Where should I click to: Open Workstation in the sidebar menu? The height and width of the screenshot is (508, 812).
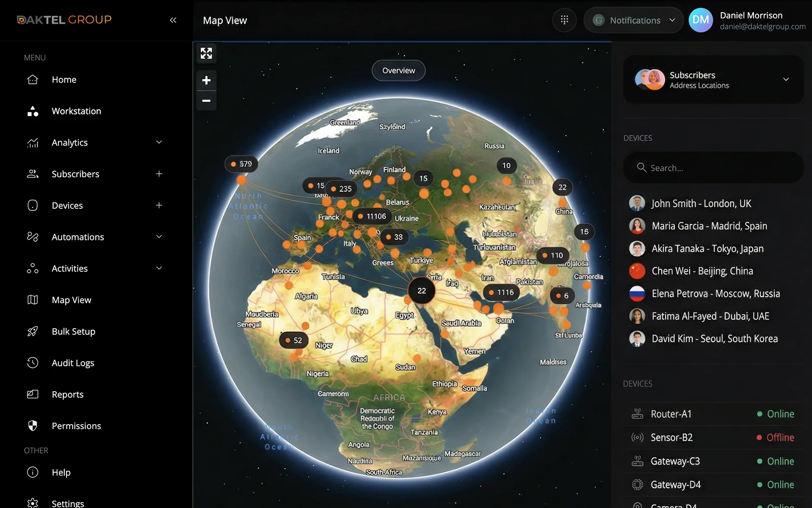tap(77, 111)
